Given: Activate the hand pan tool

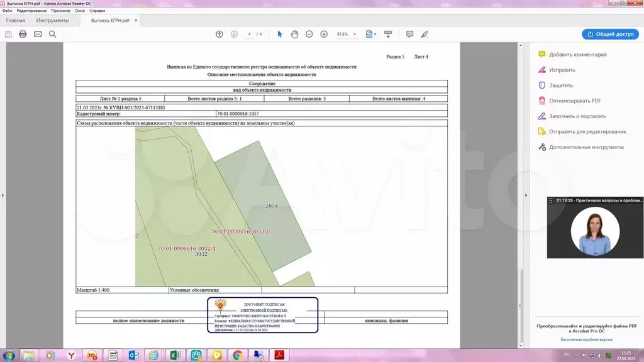Looking at the screenshot, I should [x=294, y=34].
